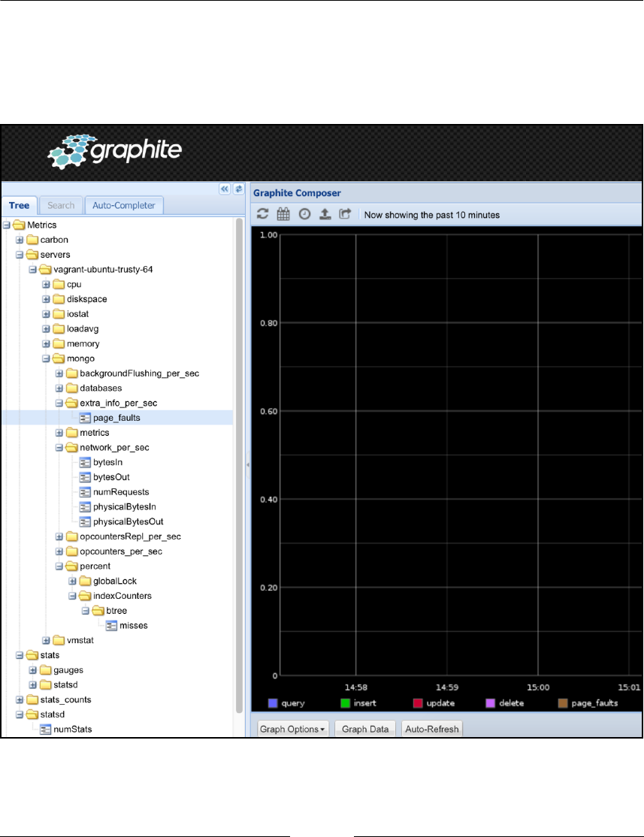Viewport: 644px width, 837px height.
Task: Expand opcounters_per_sec folder node
Action: tap(59, 551)
